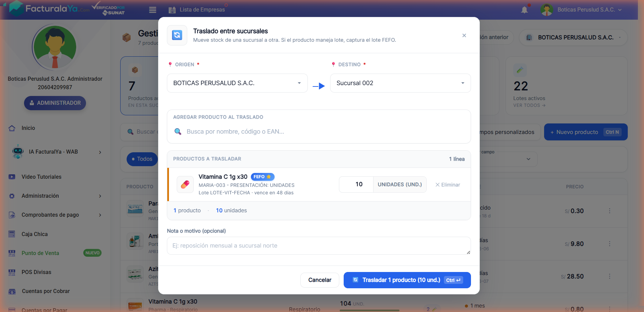Select the UNIDADES (UND.) unit selector
The height and width of the screenshot is (312, 644).
(400, 184)
